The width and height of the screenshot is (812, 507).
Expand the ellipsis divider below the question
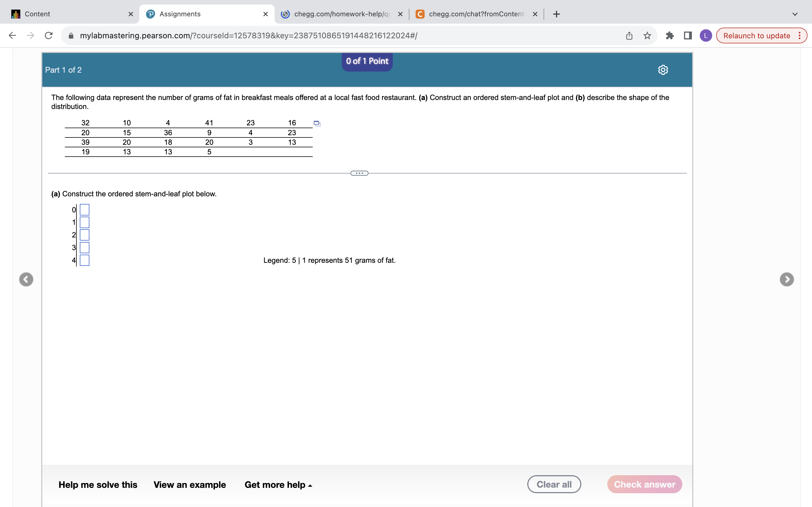pyautogui.click(x=359, y=173)
